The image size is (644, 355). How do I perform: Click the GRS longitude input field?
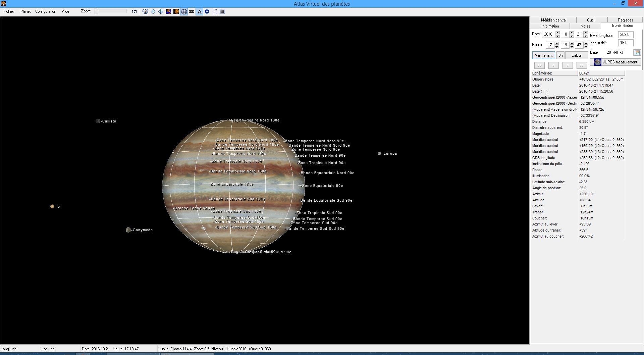tap(626, 35)
